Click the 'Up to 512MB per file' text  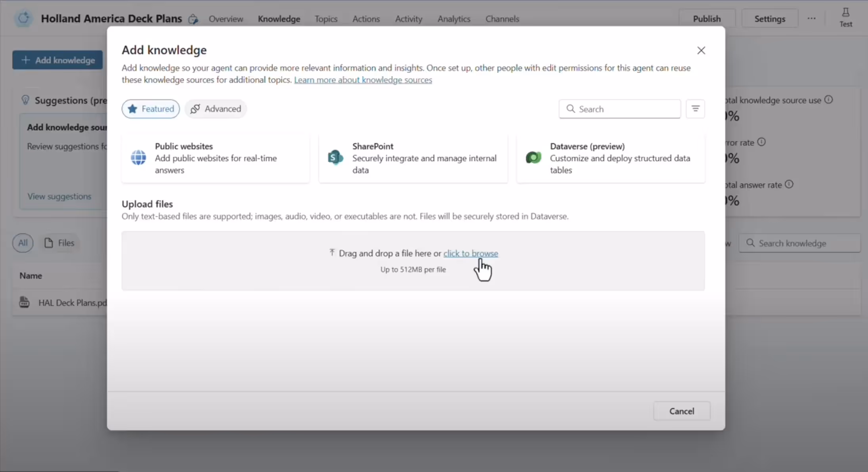click(x=413, y=269)
